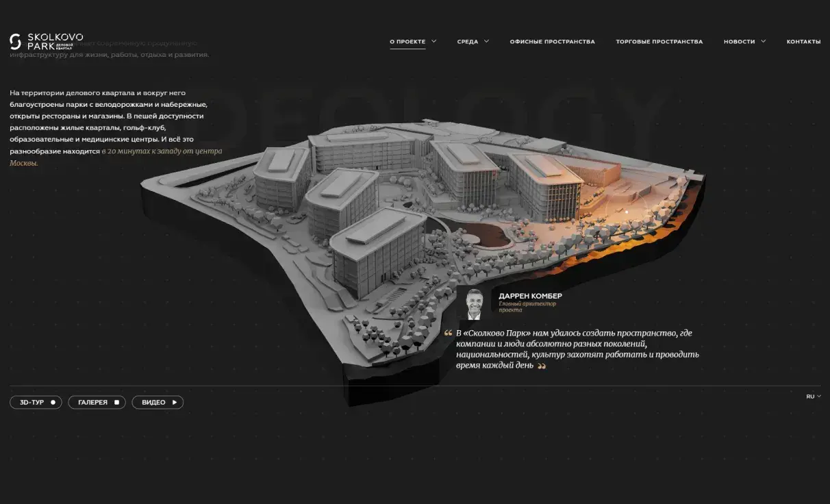Screen dimensions: 830x504
Task: Open the RU language selector
Action: (x=814, y=396)
